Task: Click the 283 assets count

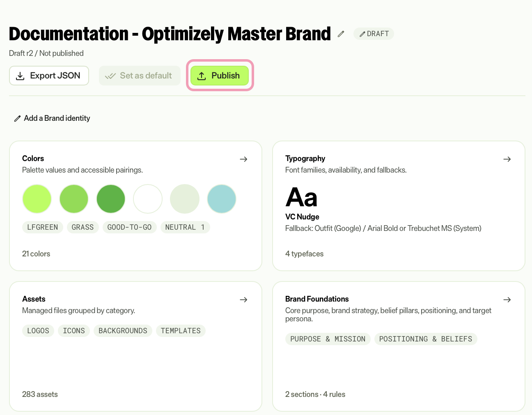Action: [40, 394]
